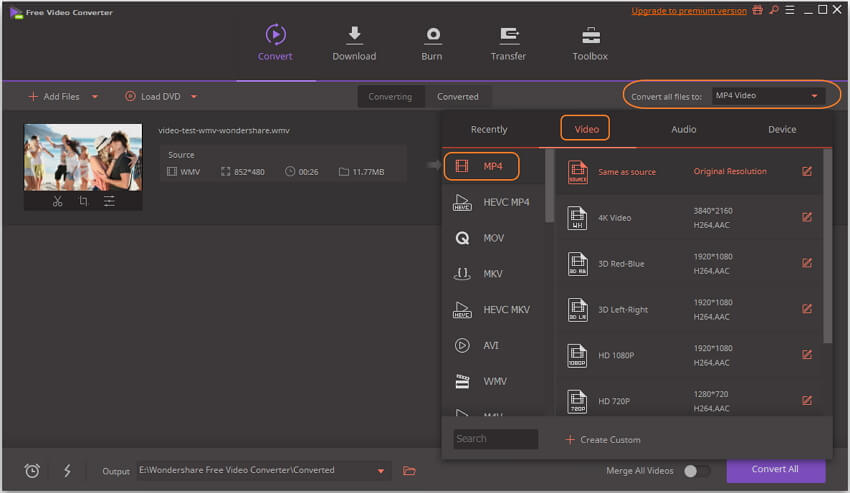Choose the Same as source preset

690,172
